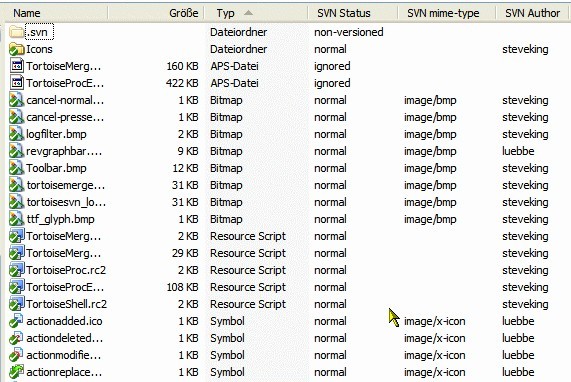Click Symbol type in the actionreplace row

coord(227,372)
